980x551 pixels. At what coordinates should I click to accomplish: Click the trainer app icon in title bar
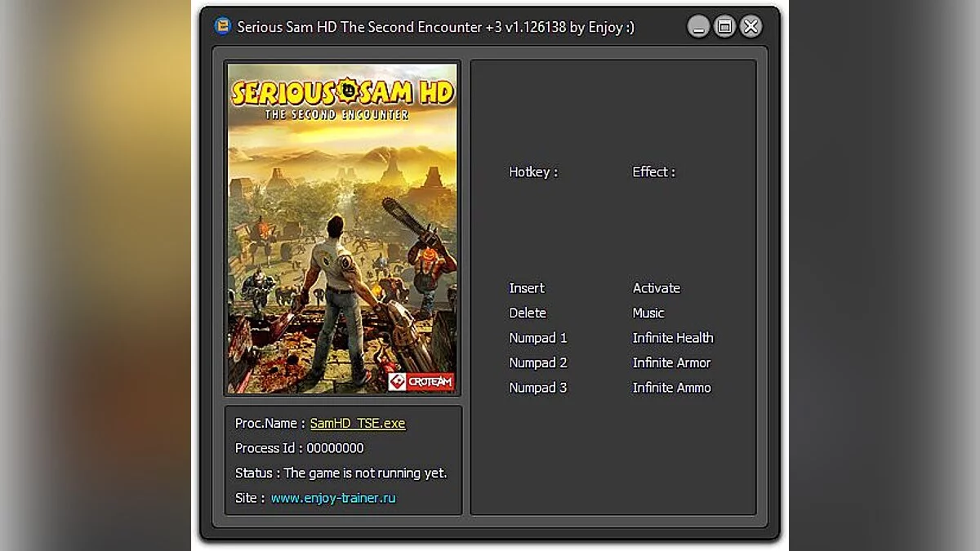point(222,26)
